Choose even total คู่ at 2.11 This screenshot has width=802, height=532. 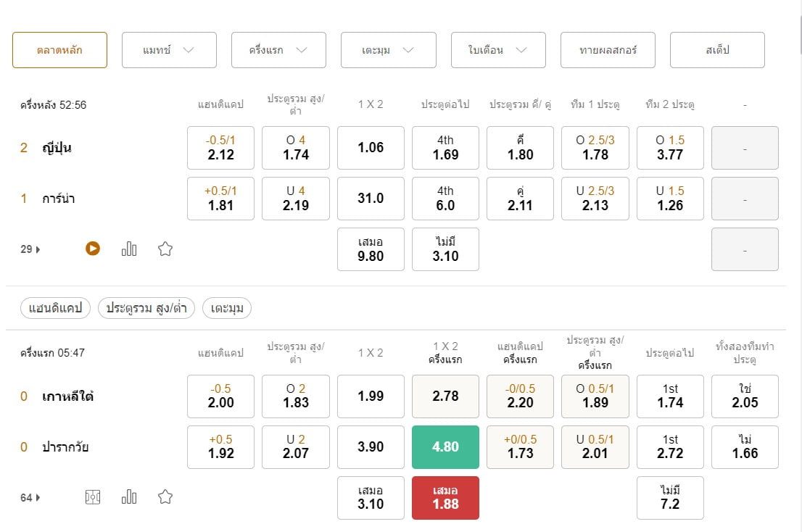coord(520,199)
